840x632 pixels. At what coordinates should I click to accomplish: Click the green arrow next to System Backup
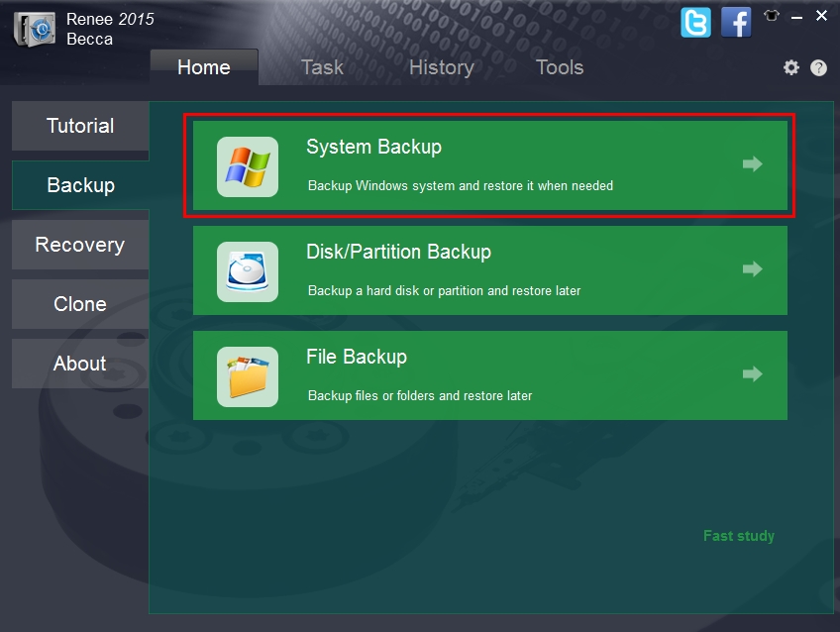(x=752, y=164)
